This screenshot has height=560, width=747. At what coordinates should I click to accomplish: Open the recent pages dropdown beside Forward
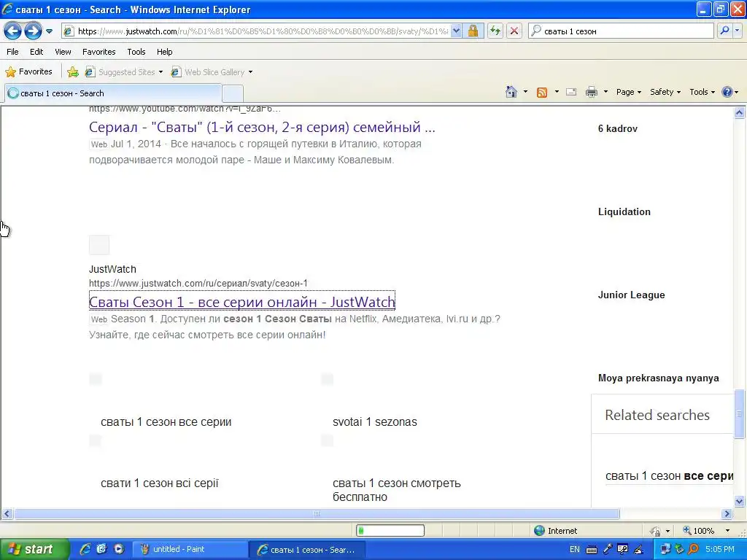[x=49, y=31]
